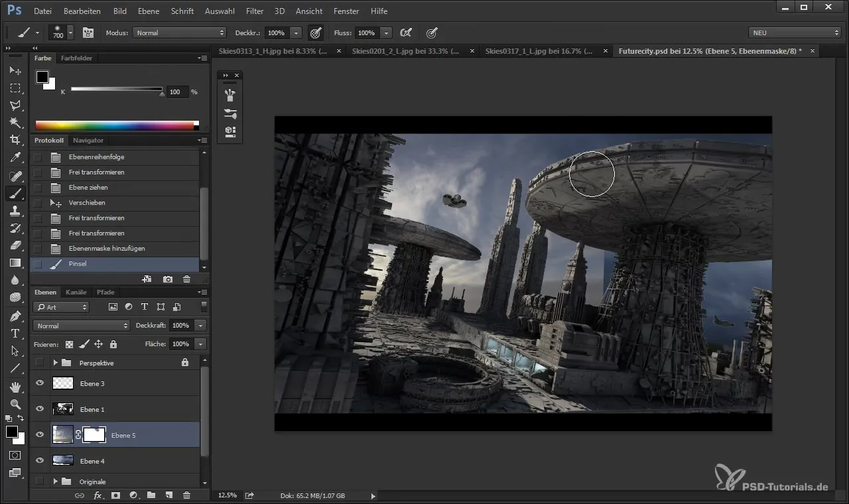The image size is (849, 504).
Task: Select the Polygonal Lasso tool
Action: [15, 105]
